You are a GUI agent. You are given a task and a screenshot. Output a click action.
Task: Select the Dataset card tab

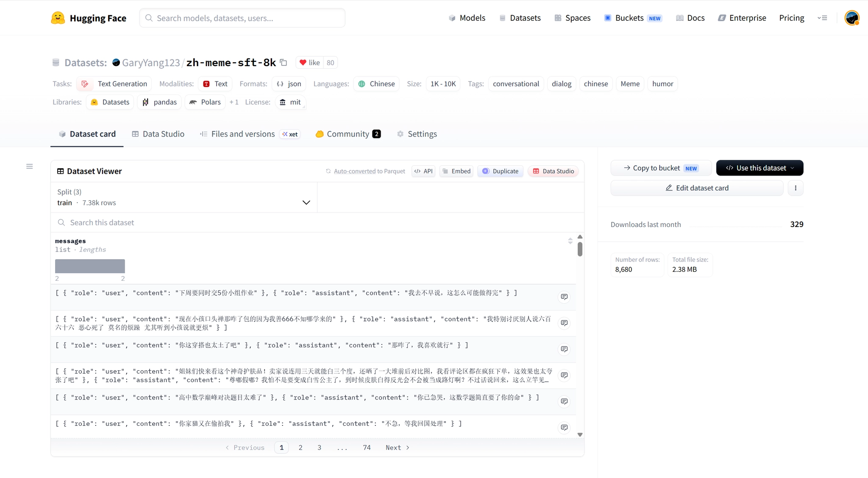point(87,134)
